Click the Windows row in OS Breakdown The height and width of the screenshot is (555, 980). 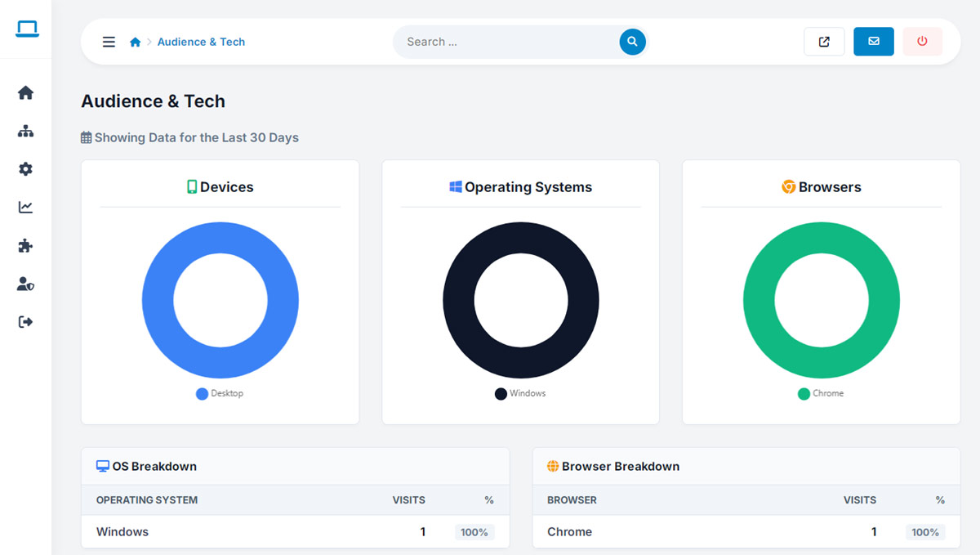coord(296,532)
